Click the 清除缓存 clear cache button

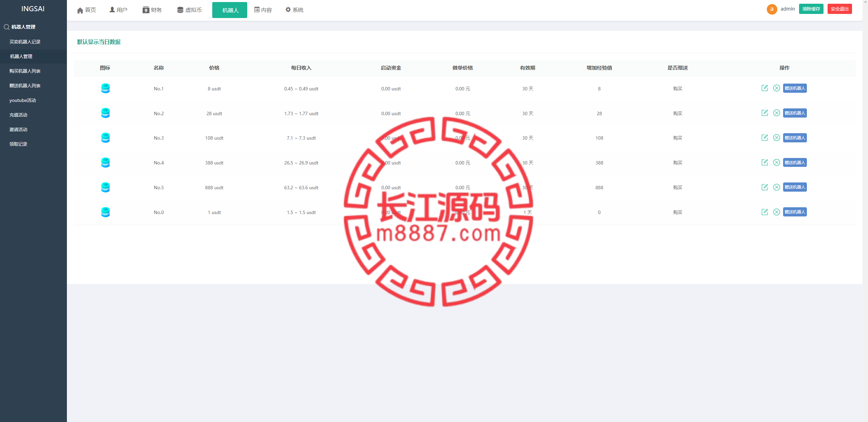tap(811, 9)
